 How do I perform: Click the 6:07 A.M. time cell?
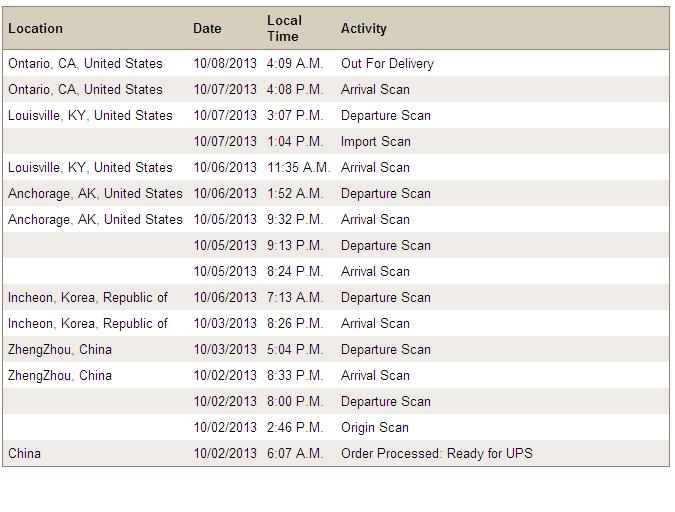click(295, 453)
